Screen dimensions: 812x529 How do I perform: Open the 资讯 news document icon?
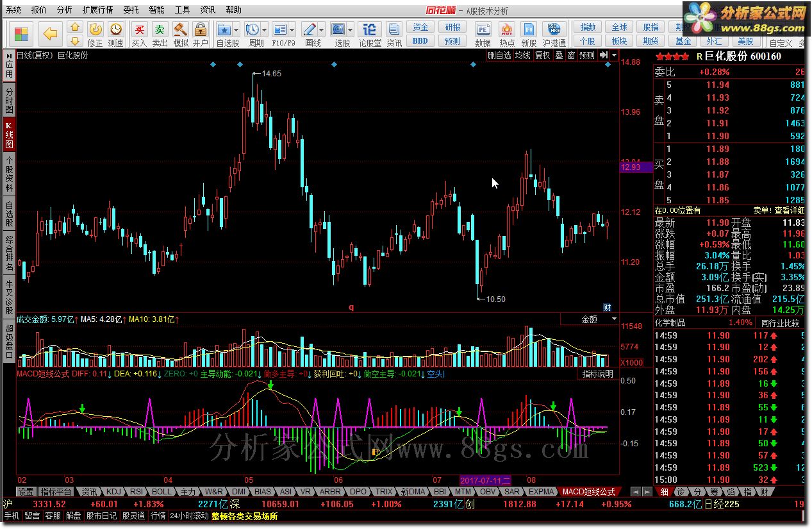tap(394, 29)
